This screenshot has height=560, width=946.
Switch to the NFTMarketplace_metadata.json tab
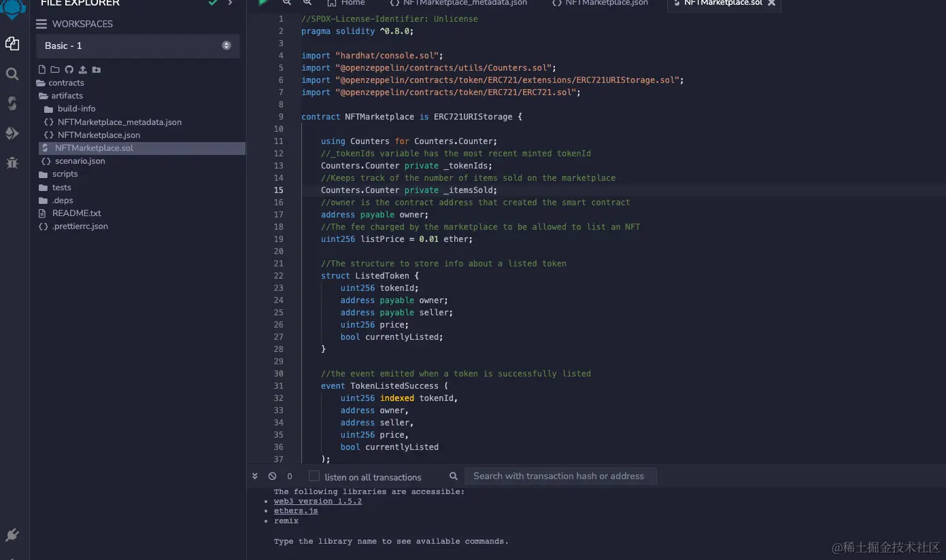tap(459, 3)
